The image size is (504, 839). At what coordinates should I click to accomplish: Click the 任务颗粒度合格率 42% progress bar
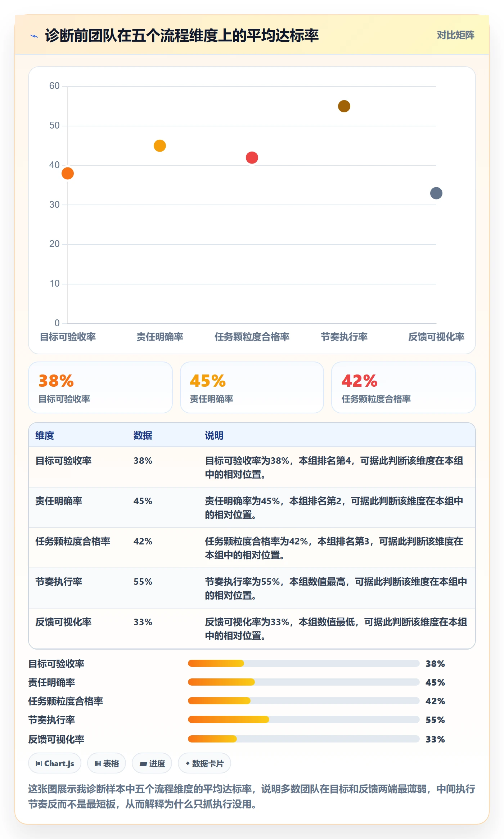click(x=304, y=701)
